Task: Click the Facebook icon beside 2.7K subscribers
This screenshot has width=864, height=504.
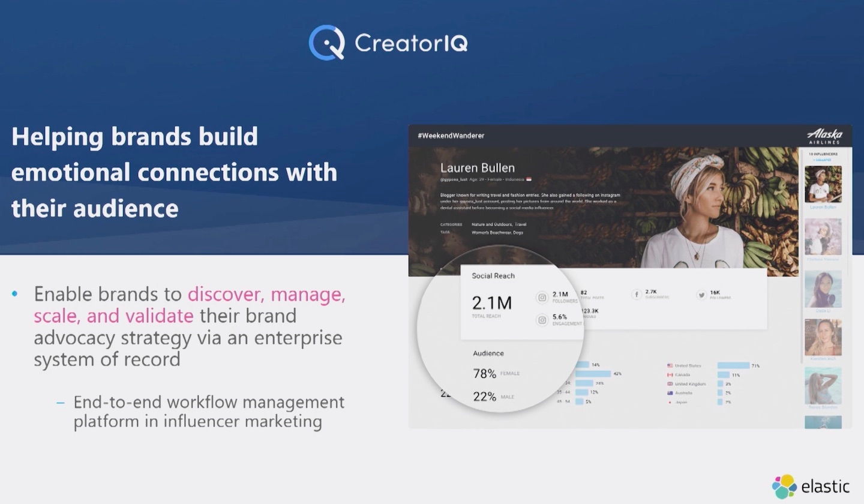Action: [x=637, y=295]
